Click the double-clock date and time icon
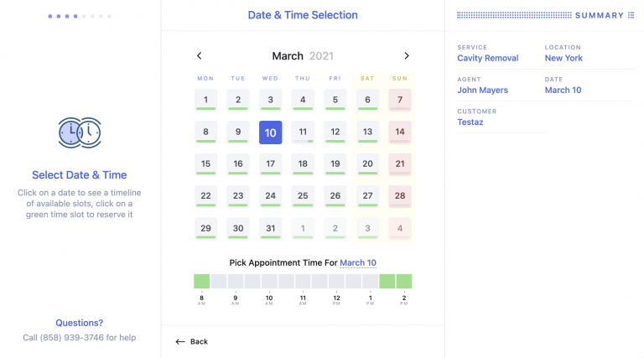The width and height of the screenshot is (644, 358). pyautogui.click(x=80, y=132)
